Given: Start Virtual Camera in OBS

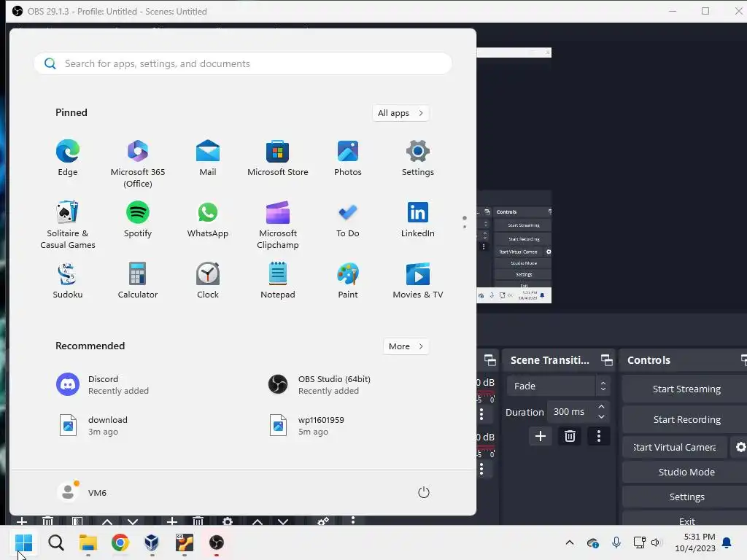Looking at the screenshot, I should click(x=675, y=447).
